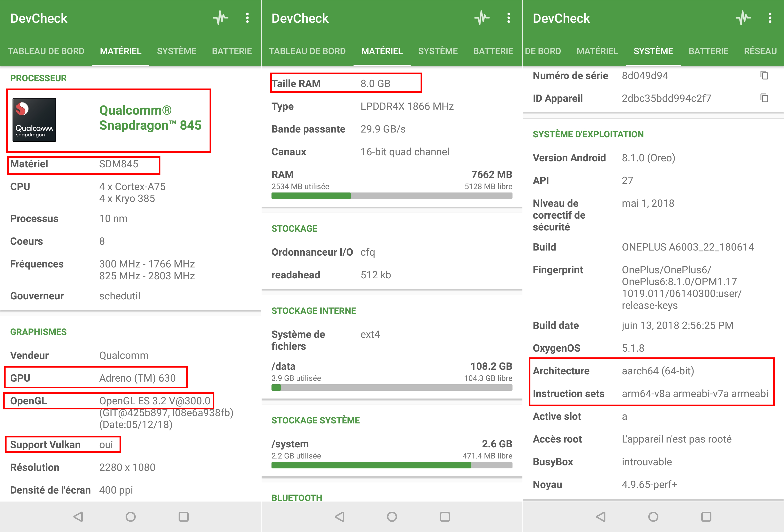
Task: Tap the ONEPLUS A6003_22_180614 build value
Action: coord(688,247)
